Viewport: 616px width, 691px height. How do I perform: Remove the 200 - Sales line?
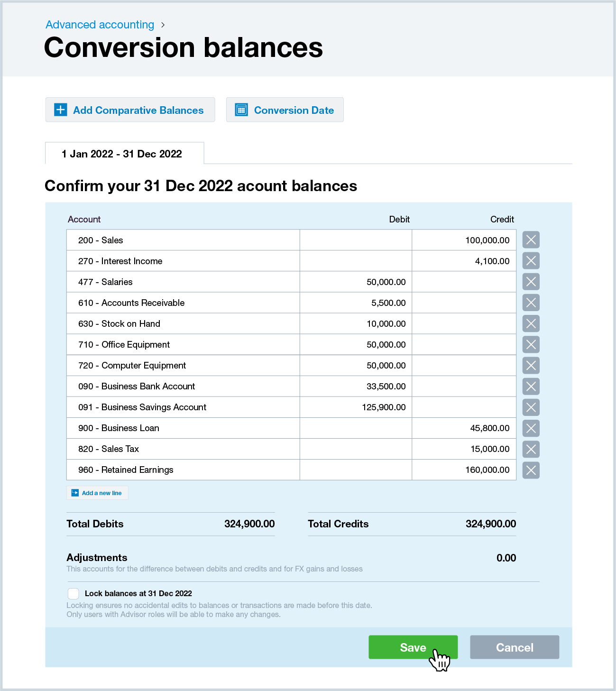(531, 240)
